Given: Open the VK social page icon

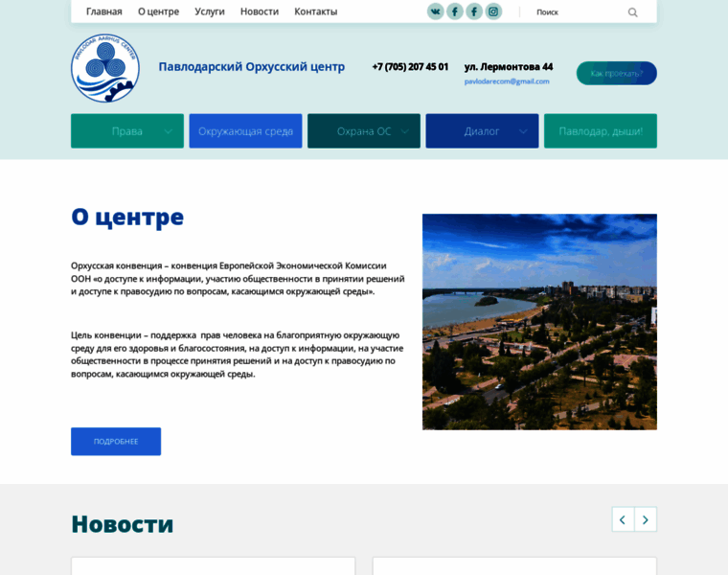Looking at the screenshot, I should coord(435,11).
